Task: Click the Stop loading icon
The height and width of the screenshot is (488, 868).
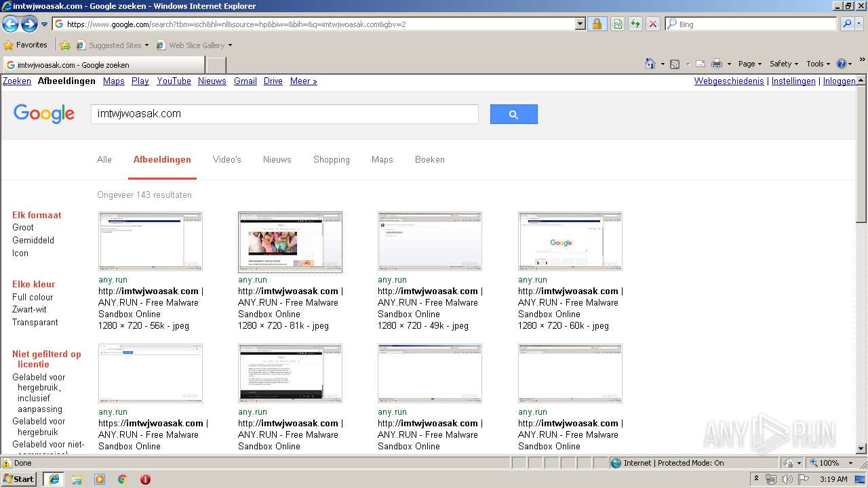Action: tap(652, 24)
